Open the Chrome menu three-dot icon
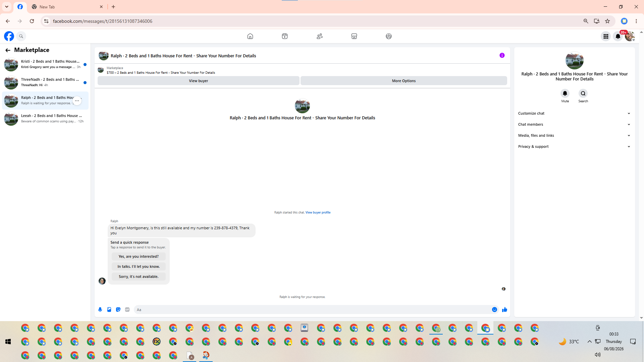The height and width of the screenshot is (362, 644). [x=636, y=21]
